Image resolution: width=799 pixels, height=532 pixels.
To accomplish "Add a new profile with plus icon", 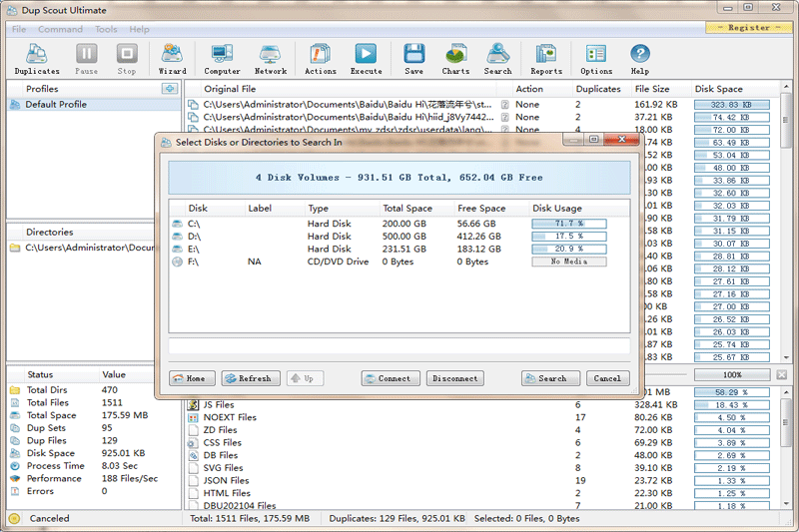I will pos(169,89).
